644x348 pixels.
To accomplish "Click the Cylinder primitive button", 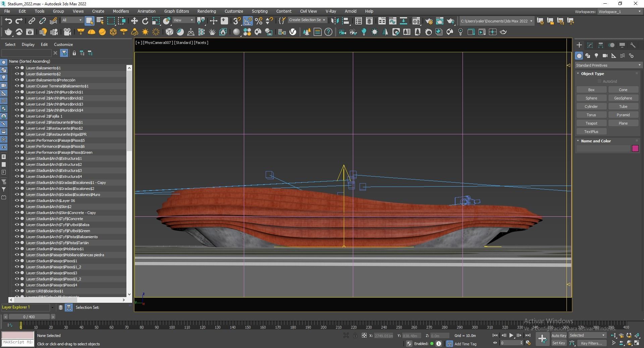I will [591, 107].
